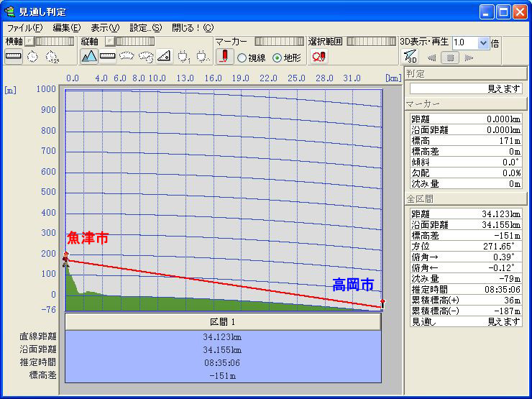
Task: Click the 俯角→ 0.39° row
Action: point(466,257)
